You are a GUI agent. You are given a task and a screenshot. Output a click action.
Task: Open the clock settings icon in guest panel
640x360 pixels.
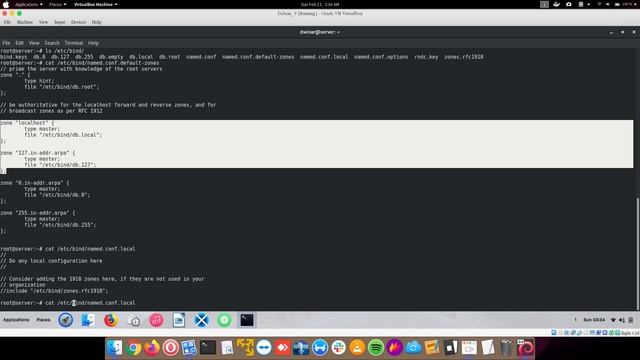[133, 320]
